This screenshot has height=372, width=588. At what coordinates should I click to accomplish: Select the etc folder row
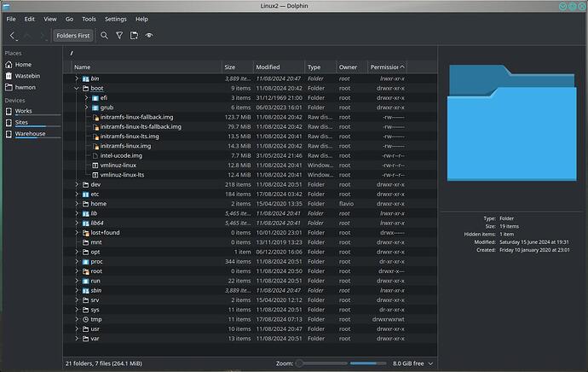[95, 195]
